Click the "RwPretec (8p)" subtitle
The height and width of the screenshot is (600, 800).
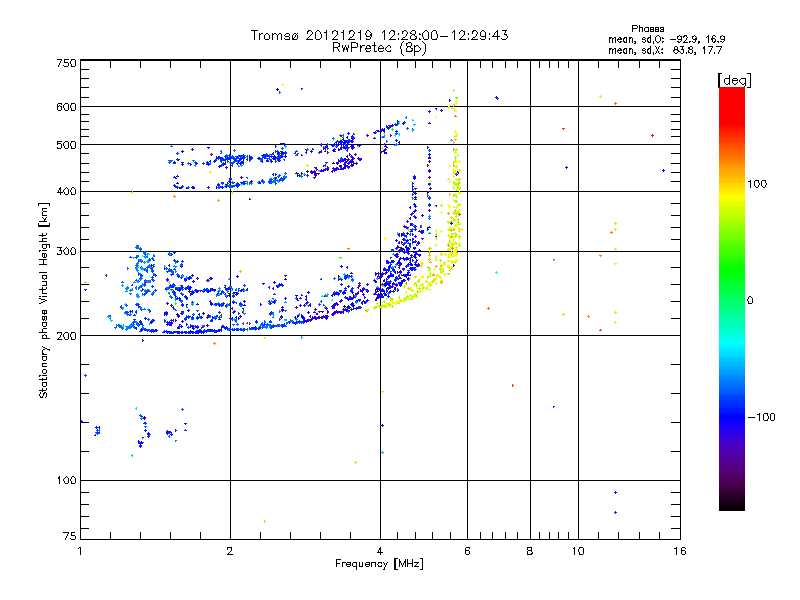(x=379, y=48)
